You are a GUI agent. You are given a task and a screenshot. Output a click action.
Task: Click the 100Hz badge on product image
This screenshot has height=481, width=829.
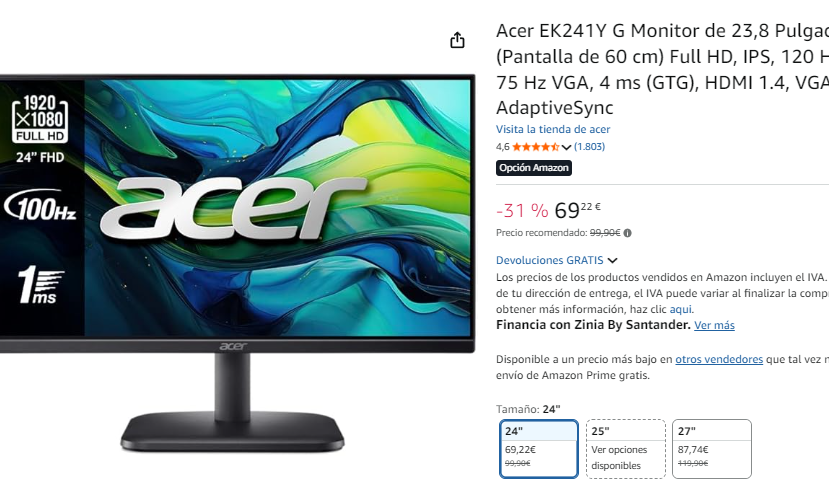click(41, 206)
